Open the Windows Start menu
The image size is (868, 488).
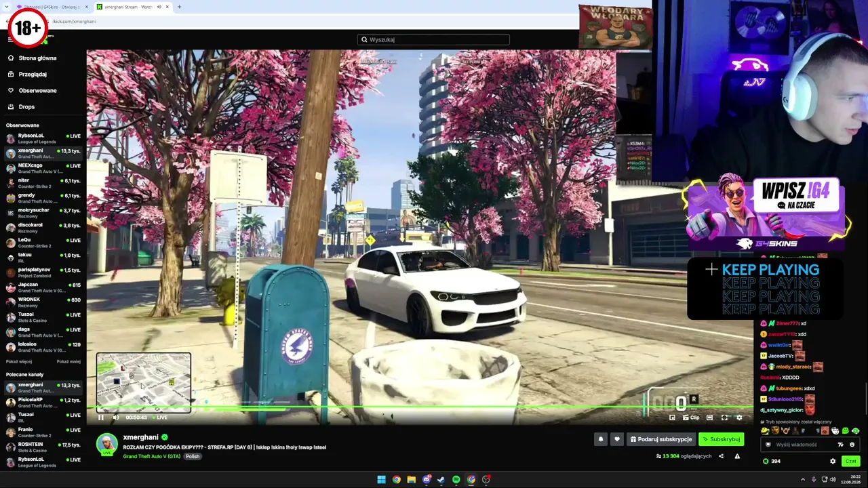coord(381,480)
